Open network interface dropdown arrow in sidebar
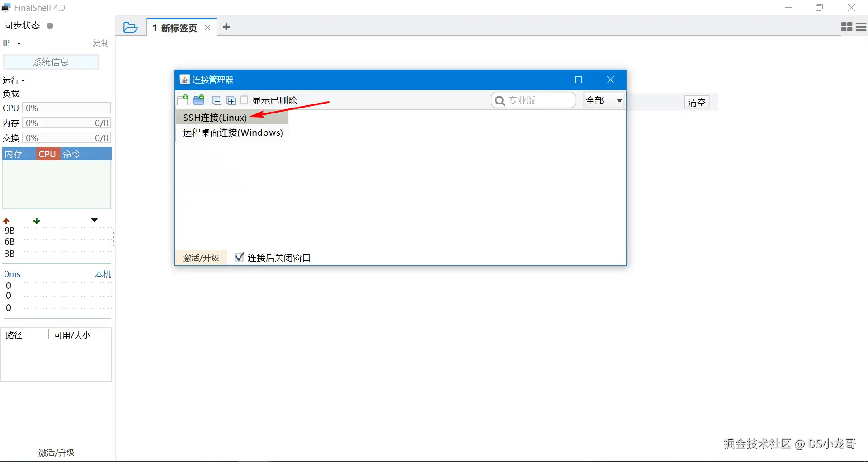The width and height of the screenshot is (868, 462). [94, 220]
